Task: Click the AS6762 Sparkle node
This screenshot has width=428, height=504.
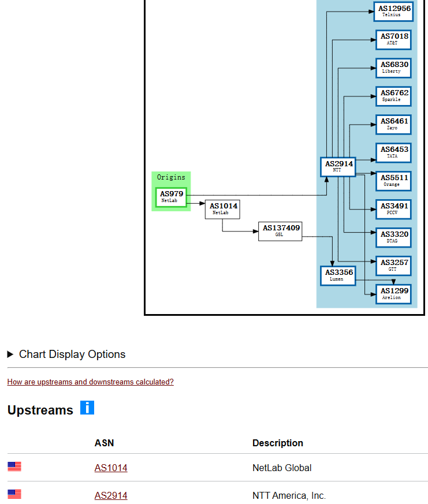Action: 393,96
